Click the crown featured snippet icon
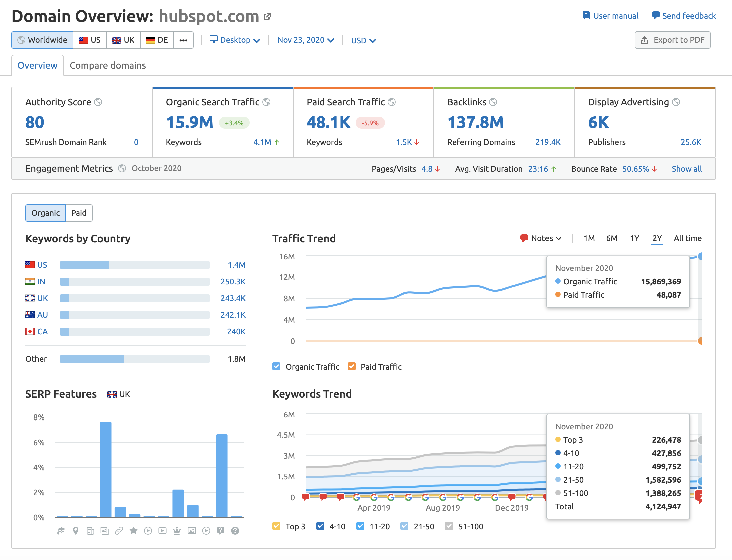This screenshot has width=732, height=560. click(x=177, y=530)
